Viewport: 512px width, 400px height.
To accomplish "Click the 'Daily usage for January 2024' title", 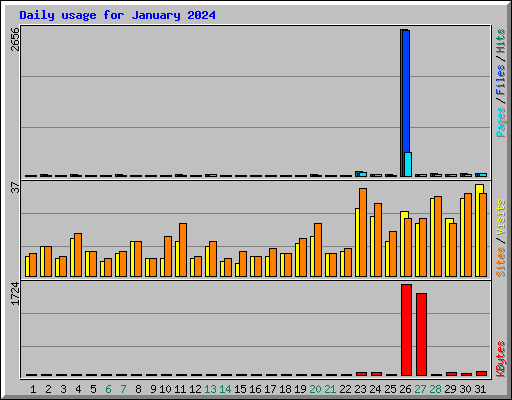I will [x=117, y=15].
